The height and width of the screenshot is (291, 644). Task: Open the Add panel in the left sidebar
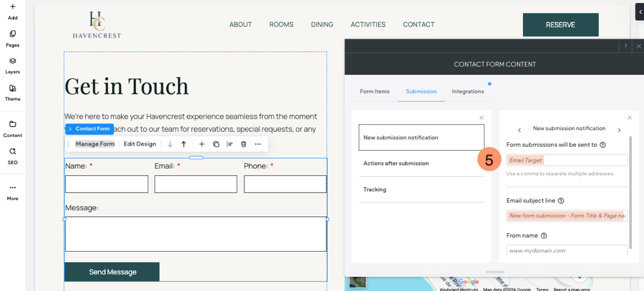[x=12, y=11]
